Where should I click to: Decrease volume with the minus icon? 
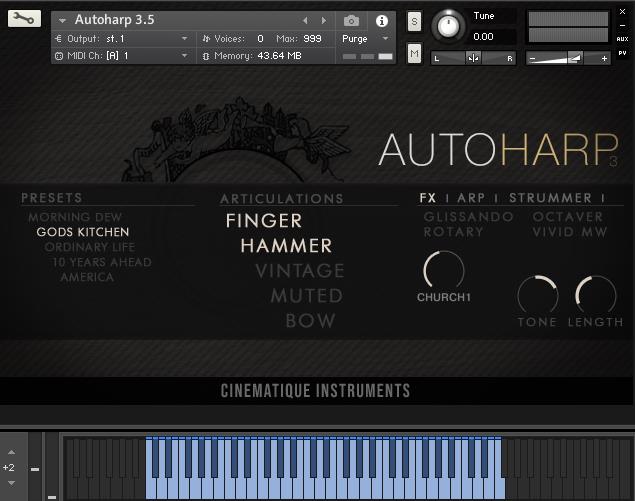[x=533, y=59]
